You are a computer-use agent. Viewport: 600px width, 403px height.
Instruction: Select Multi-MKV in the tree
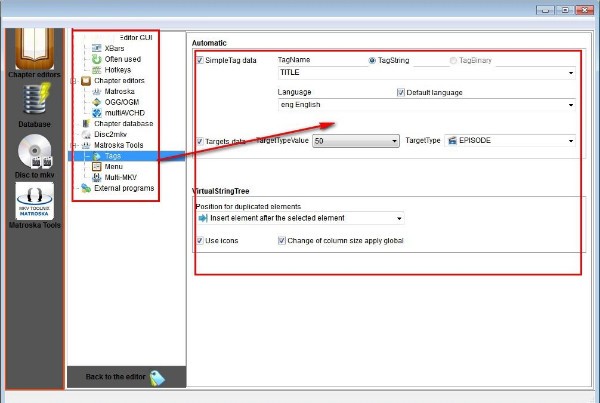click(x=121, y=177)
